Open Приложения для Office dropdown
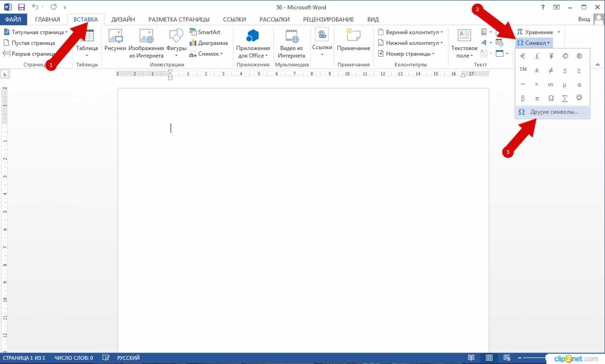 coord(253,43)
